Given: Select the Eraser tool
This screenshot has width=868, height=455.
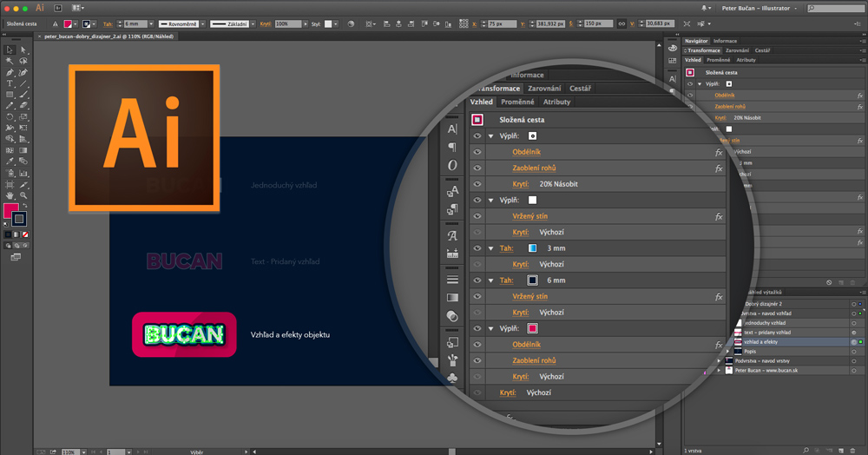Looking at the screenshot, I should (x=23, y=105).
